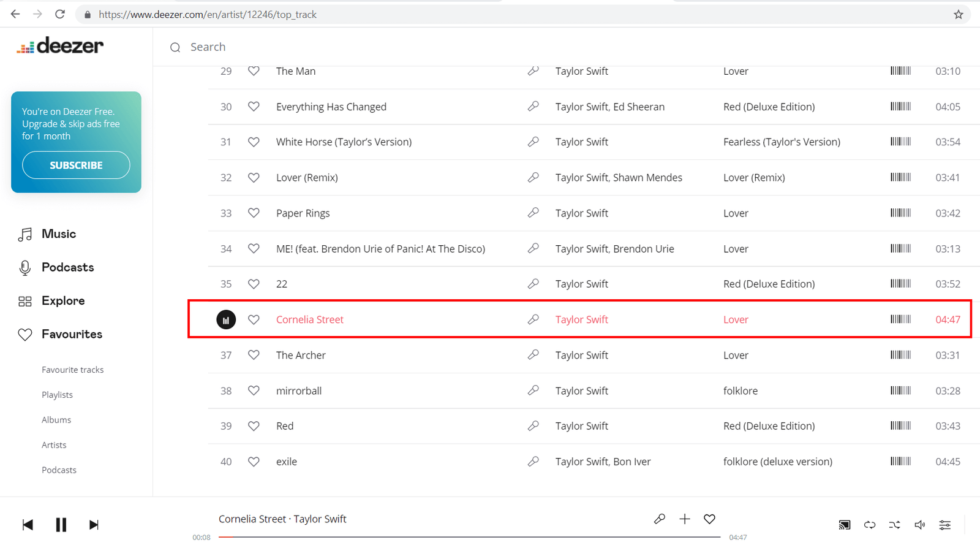
Task: Open lyrics from the player bar microphone icon
Action: pyautogui.click(x=660, y=519)
